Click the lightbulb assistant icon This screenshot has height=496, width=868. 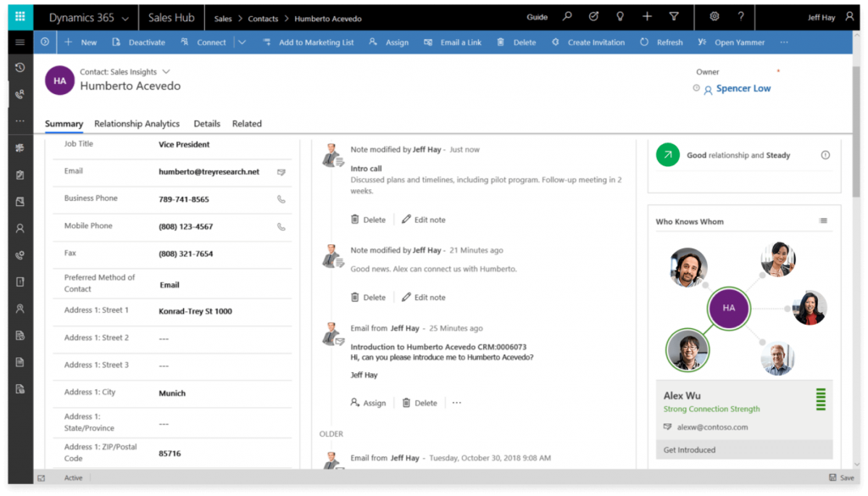coord(620,17)
